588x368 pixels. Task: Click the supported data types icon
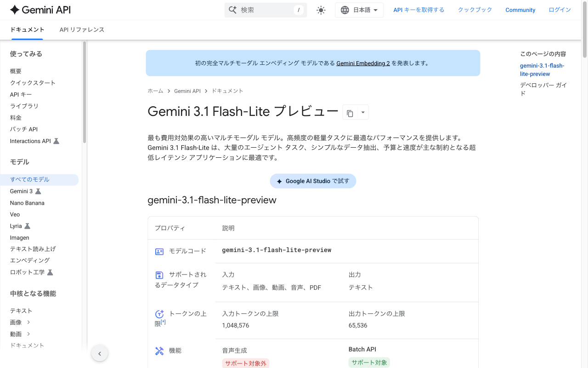click(159, 275)
